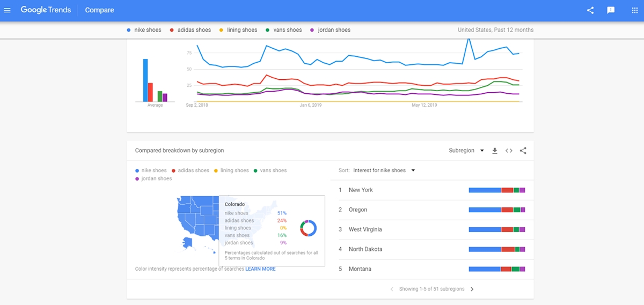Click 'Showing 1-5 of 51 subregions' text
The image size is (644, 305).
point(431,289)
